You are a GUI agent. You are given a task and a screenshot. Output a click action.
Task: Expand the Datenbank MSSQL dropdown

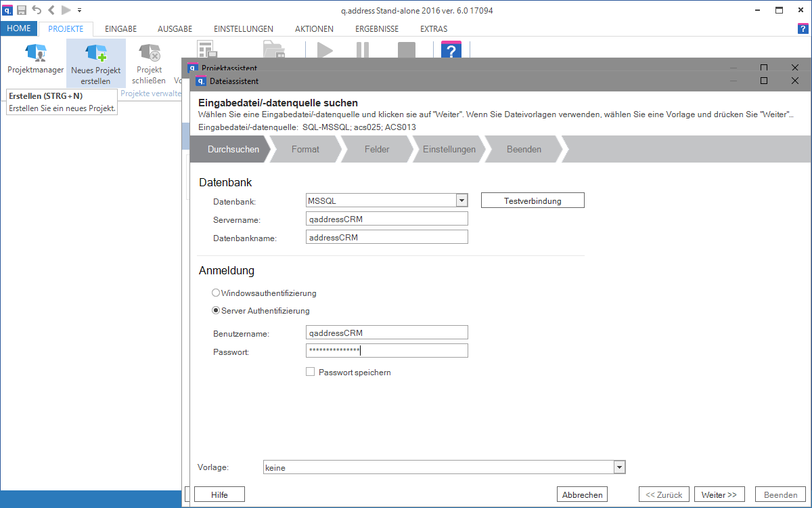tap(461, 200)
